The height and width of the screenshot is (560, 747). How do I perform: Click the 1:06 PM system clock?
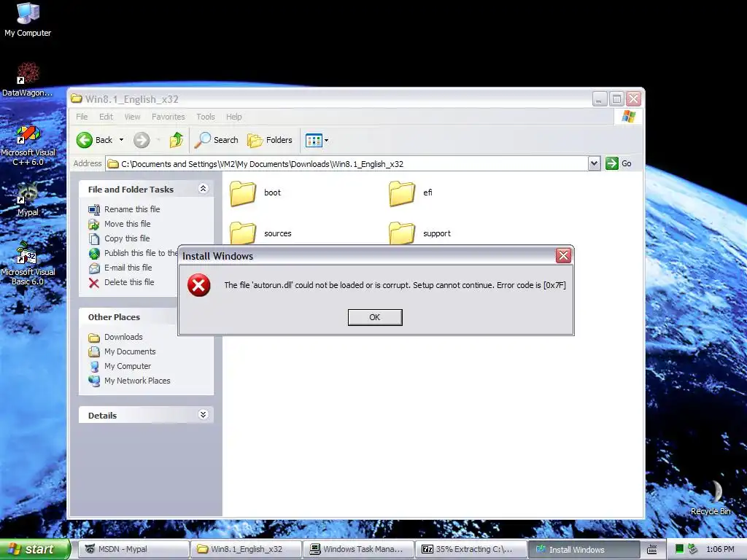(720, 549)
